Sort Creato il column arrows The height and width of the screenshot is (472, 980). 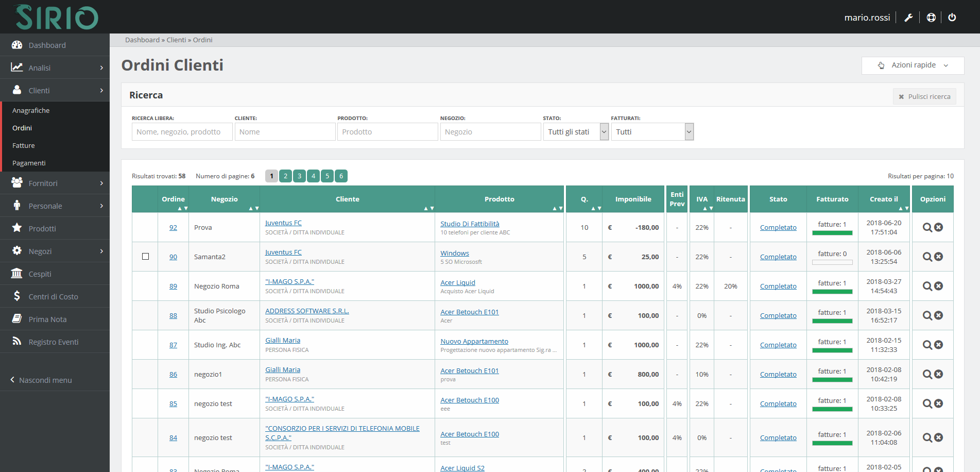tap(904, 208)
